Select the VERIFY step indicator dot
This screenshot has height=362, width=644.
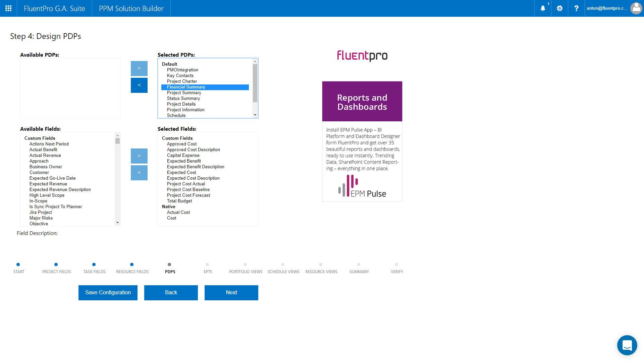pos(397,264)
